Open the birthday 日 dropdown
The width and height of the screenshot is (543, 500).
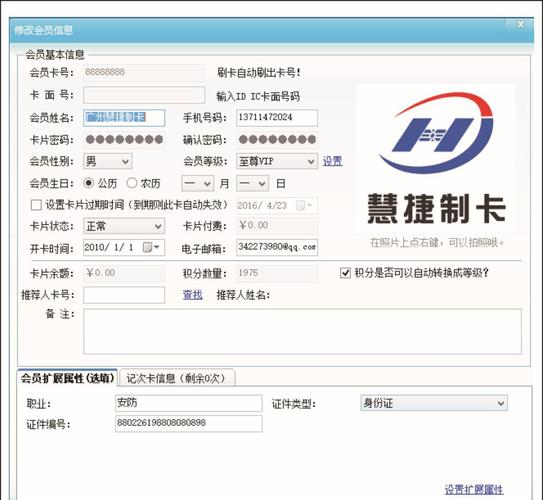pos(252,184)
